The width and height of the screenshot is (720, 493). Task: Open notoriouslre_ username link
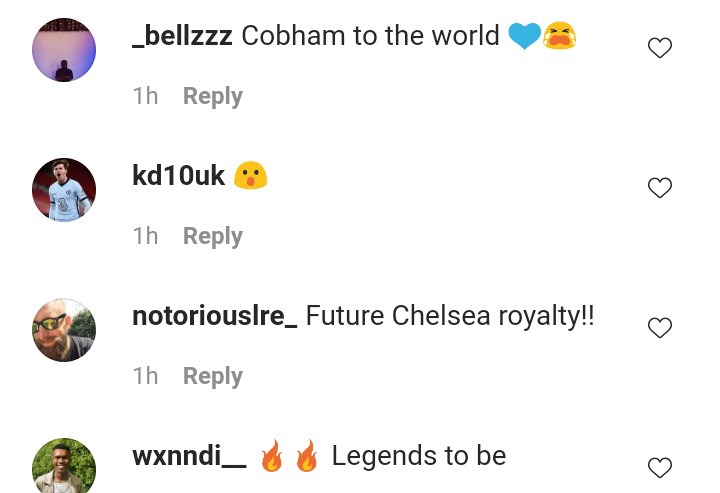click(214, 316)
